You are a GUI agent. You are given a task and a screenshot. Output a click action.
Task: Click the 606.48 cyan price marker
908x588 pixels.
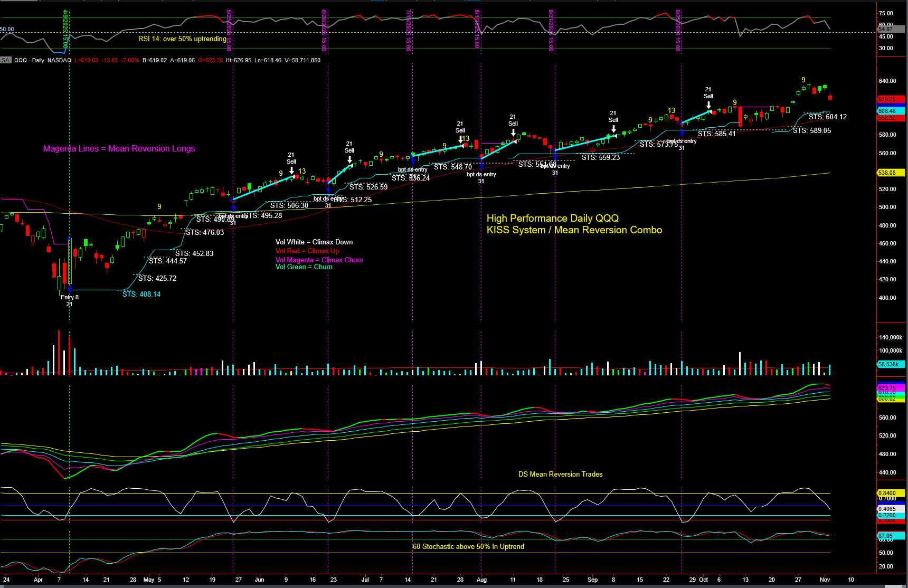tap(890, 111)
